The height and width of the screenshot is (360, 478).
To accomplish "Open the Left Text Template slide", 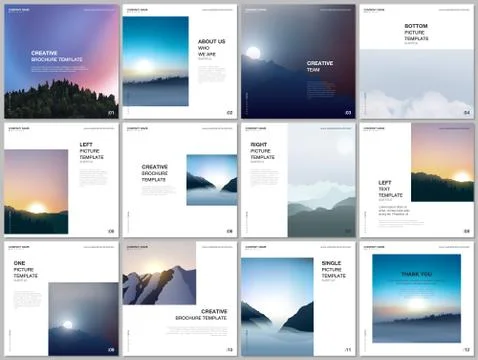I will pos(417,180).
